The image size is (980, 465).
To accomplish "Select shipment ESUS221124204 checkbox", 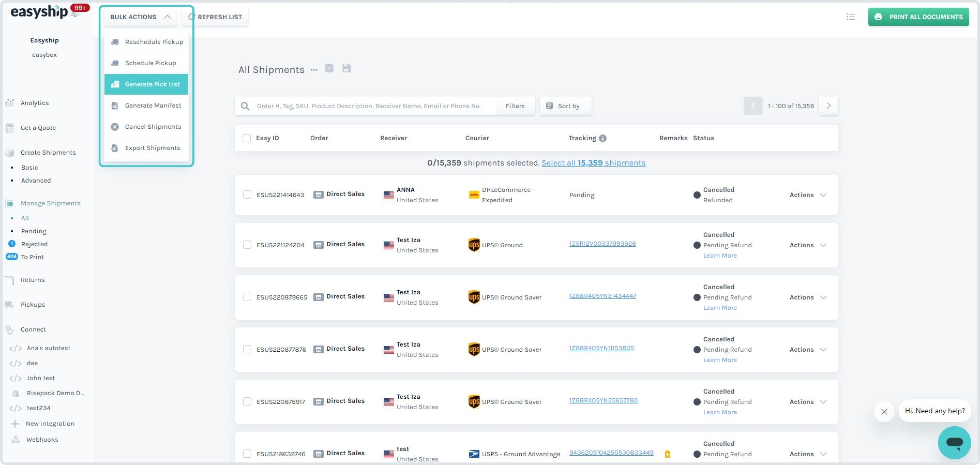I will [247, 245].
